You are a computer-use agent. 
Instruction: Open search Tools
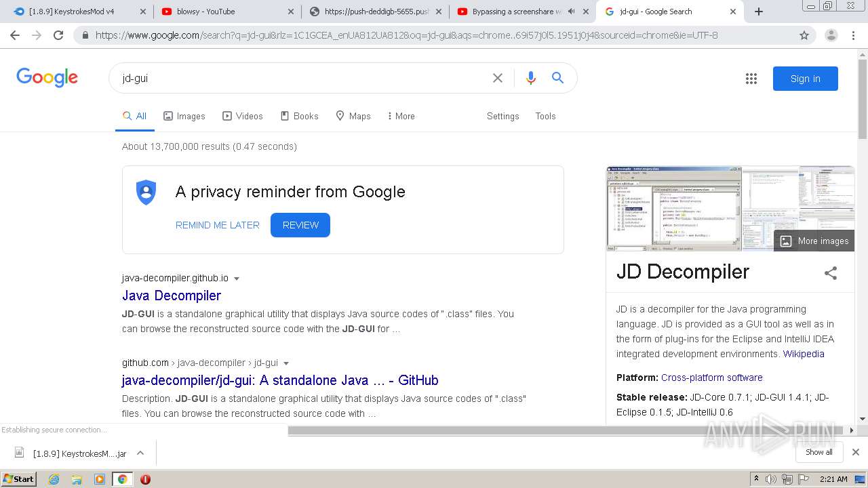point(545,116)
